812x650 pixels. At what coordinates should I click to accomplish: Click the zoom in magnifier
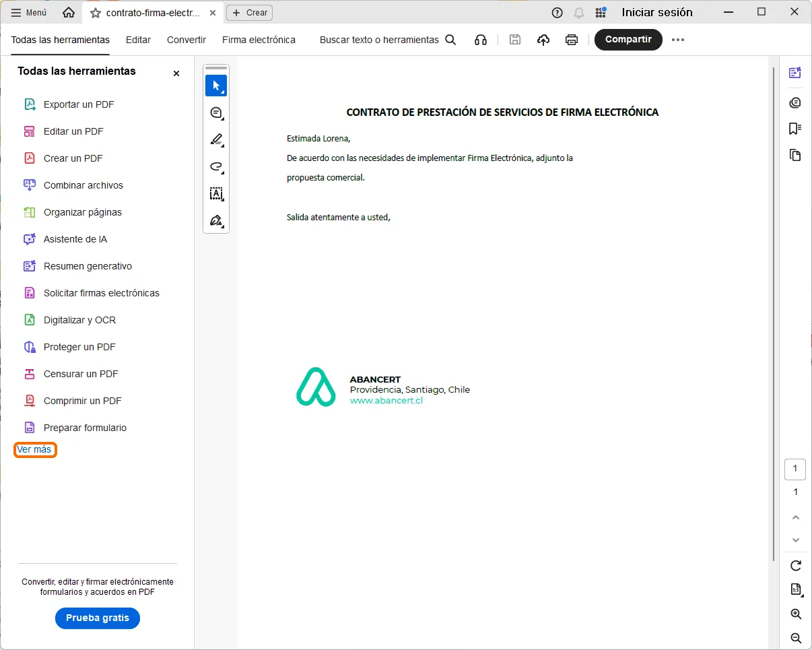[796, 614]
